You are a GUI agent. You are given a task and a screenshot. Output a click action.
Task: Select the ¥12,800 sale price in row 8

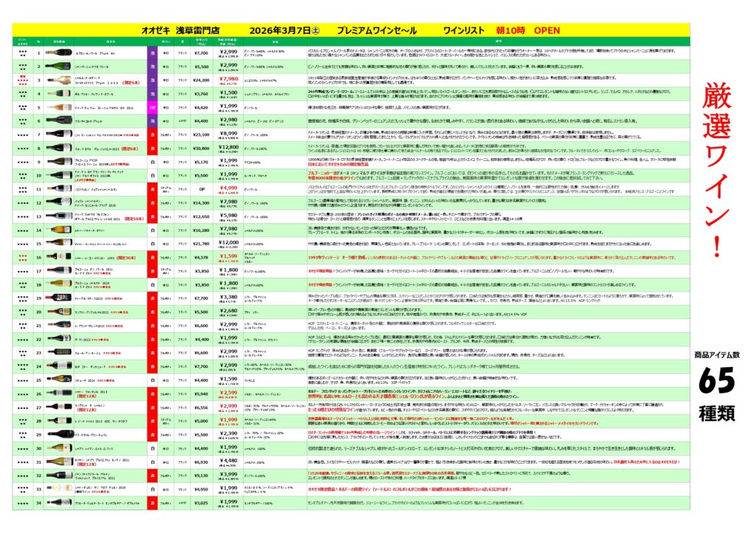tap(229, 147)
